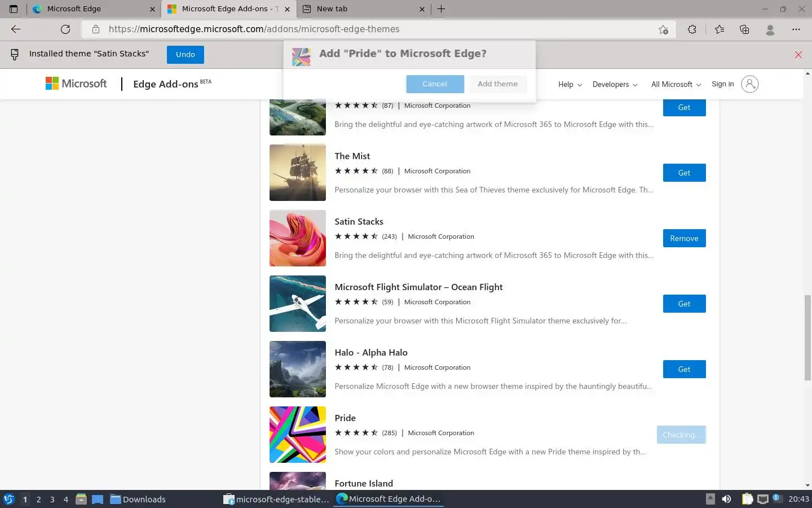Switch to workspace 3
This screenshot has width=812, height=508.
[x=52, y=500]
